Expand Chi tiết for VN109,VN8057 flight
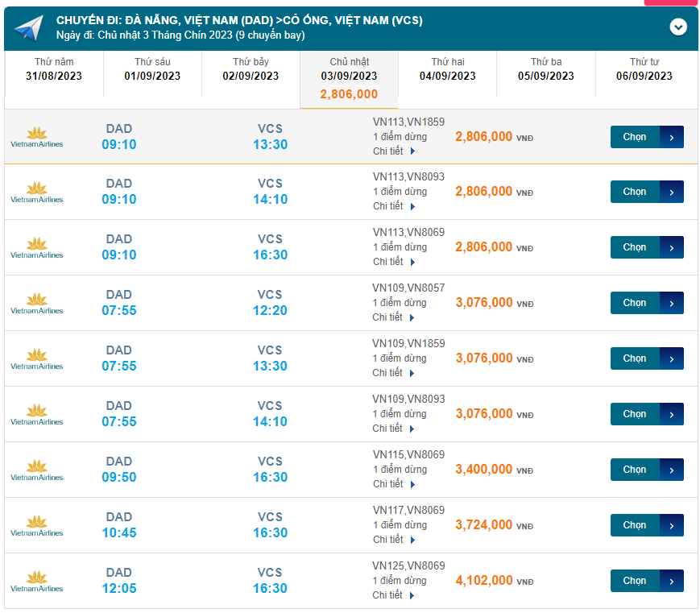700x613 pixels. click(x=394, y=317)
